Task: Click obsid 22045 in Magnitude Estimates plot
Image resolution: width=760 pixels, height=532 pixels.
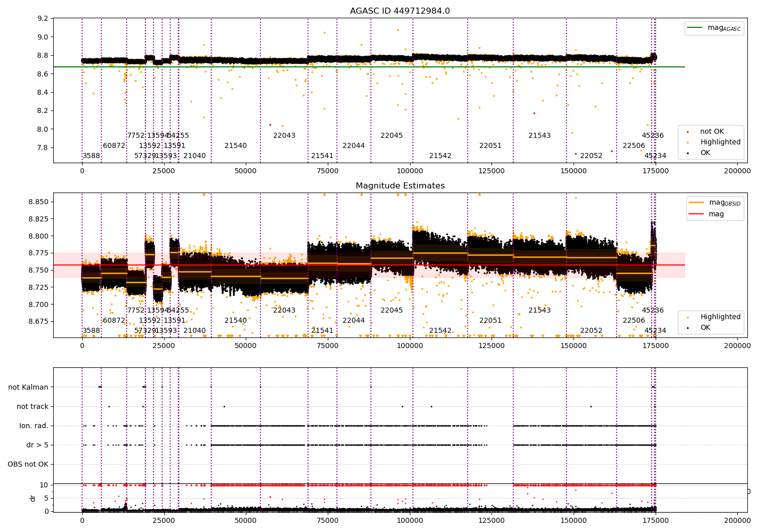Action: click(x=392, y=311)
